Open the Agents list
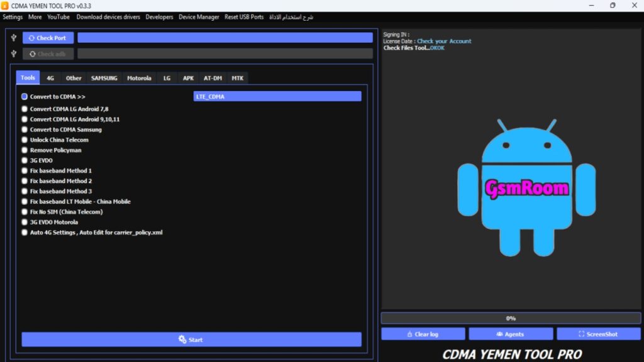 tap(511, 334)
